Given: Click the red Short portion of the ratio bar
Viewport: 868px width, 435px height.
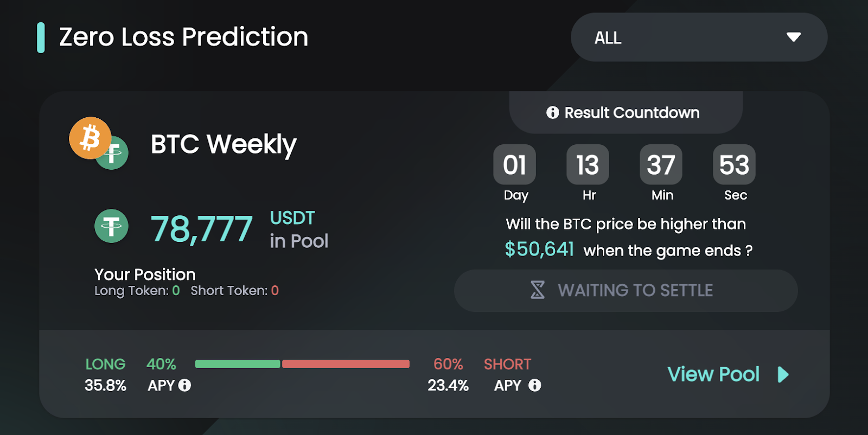Looking at the screenshot, I should [x=346, y=364].
